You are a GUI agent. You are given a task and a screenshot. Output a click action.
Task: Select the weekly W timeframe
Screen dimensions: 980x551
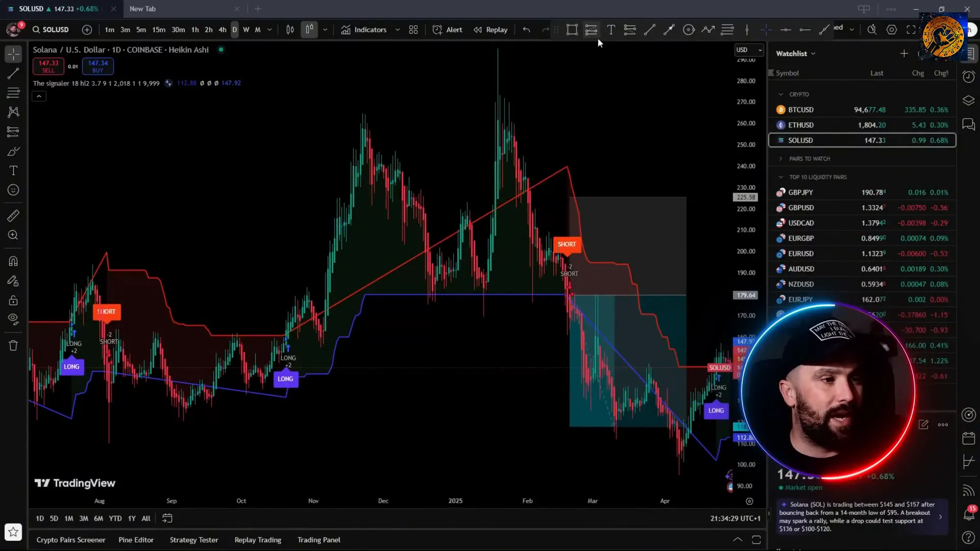tap(246, 30)
